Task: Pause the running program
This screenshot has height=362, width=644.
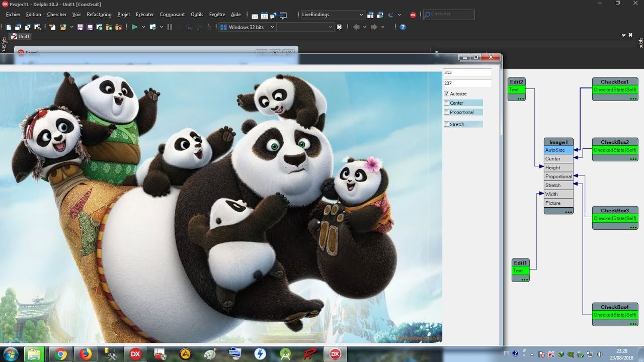Action: [170, 27]
